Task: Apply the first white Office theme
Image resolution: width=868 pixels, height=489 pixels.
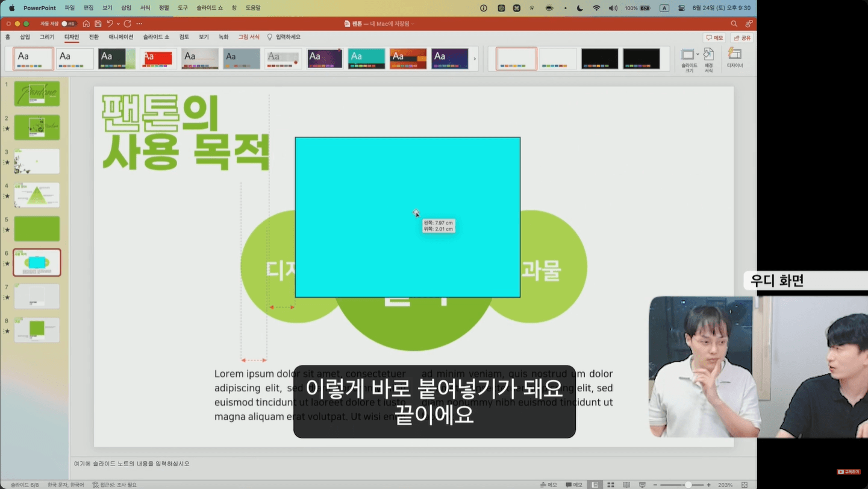Action: 33,59
